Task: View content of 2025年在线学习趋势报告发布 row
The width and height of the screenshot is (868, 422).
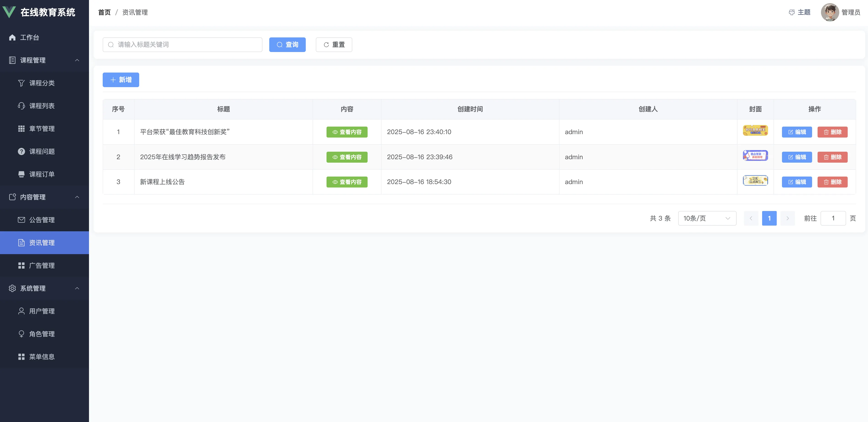Action: tap(347, 157)
